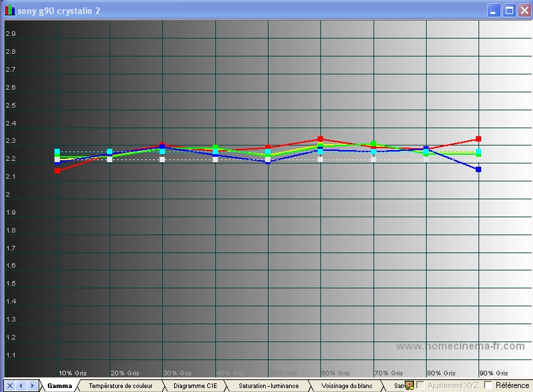Click the 2.9 gamma axis value

click(11, 34)
